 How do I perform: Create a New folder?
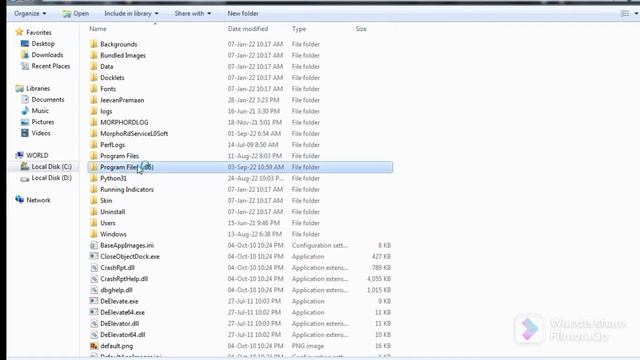[243, 13]
